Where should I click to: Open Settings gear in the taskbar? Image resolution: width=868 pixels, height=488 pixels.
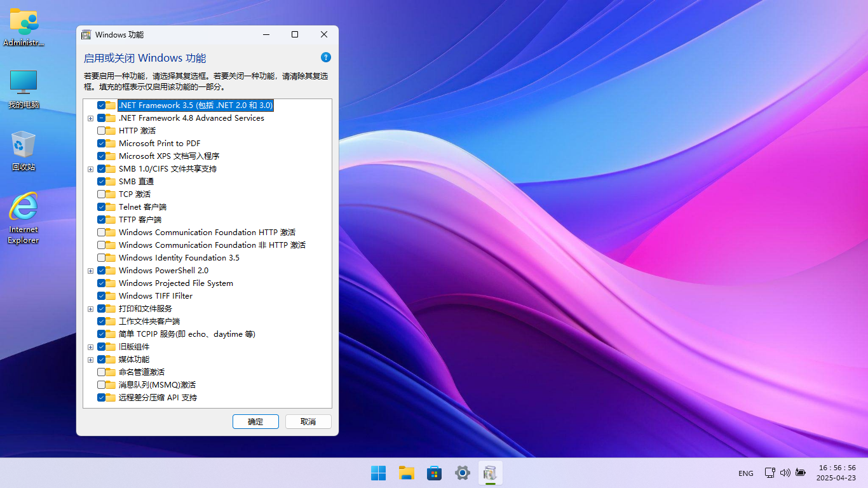(x=462, y=473)
